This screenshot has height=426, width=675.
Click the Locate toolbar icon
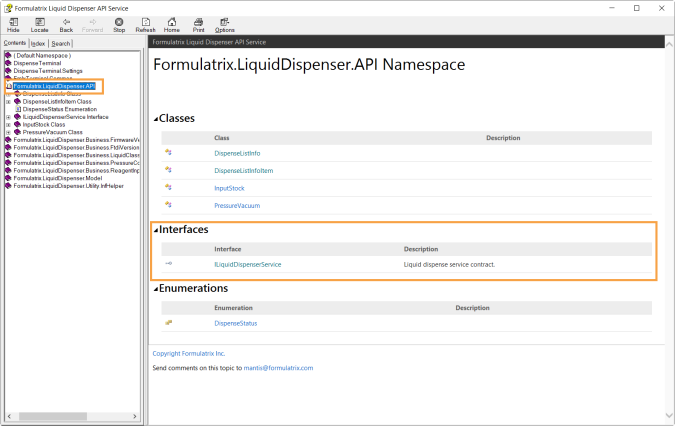tap(39, 24)
